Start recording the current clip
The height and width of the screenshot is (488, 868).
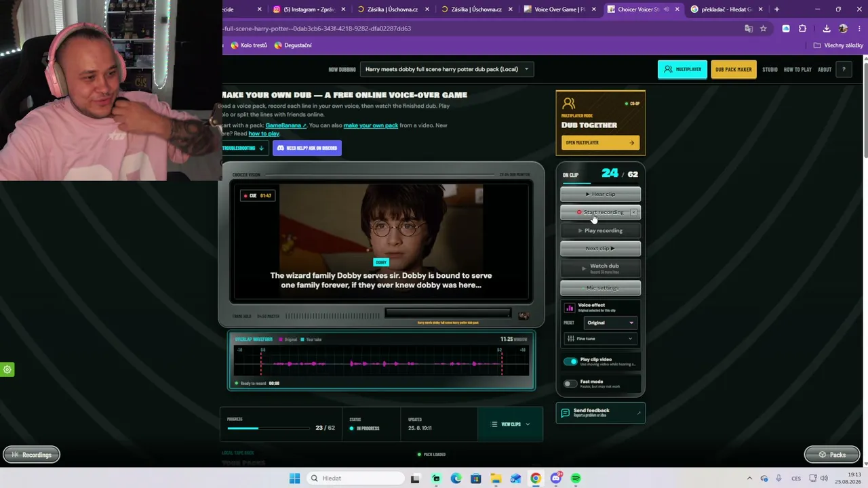pos(600,212)
